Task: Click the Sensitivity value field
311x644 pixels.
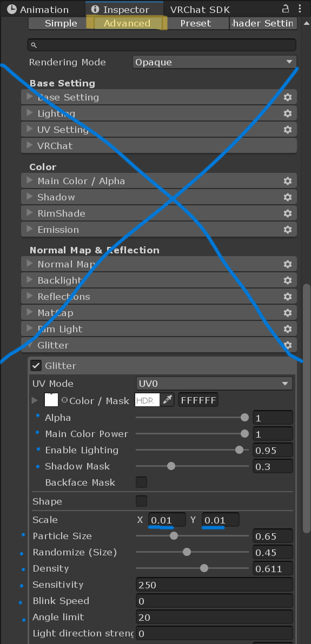Action: click(214, 585)
